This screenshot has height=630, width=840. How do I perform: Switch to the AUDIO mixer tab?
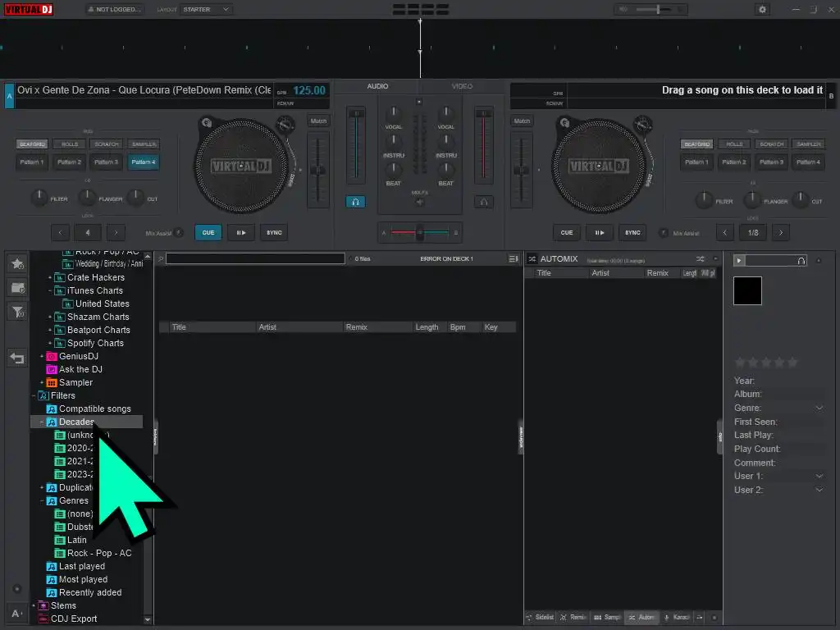tap(377, 86)
